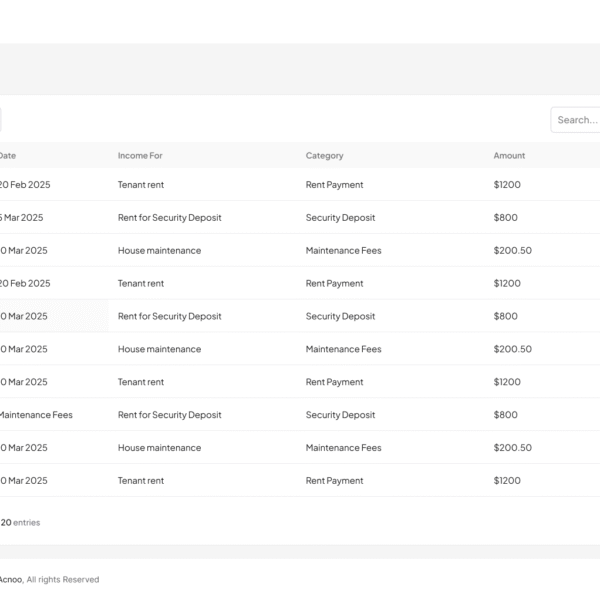Click Tenant rent in the last row

[141, 481]
